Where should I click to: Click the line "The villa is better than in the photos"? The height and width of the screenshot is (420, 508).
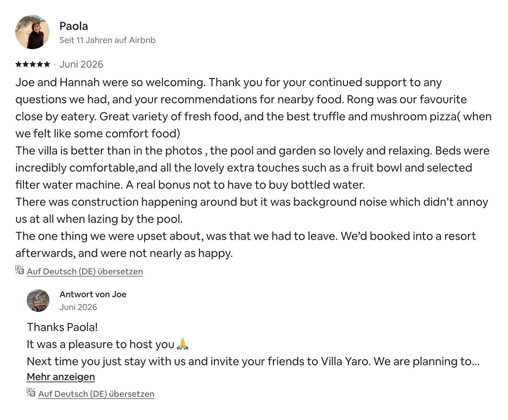coord(109,151)
